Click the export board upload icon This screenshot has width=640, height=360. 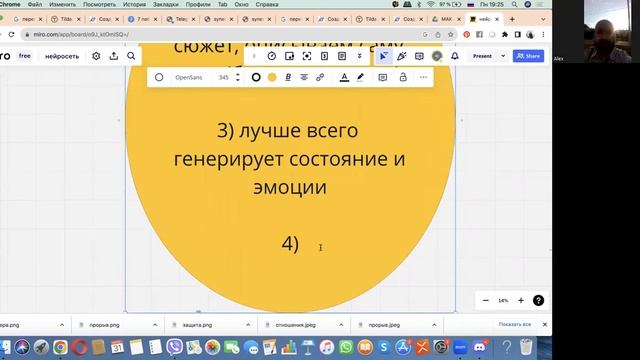(x=114, y=56)
